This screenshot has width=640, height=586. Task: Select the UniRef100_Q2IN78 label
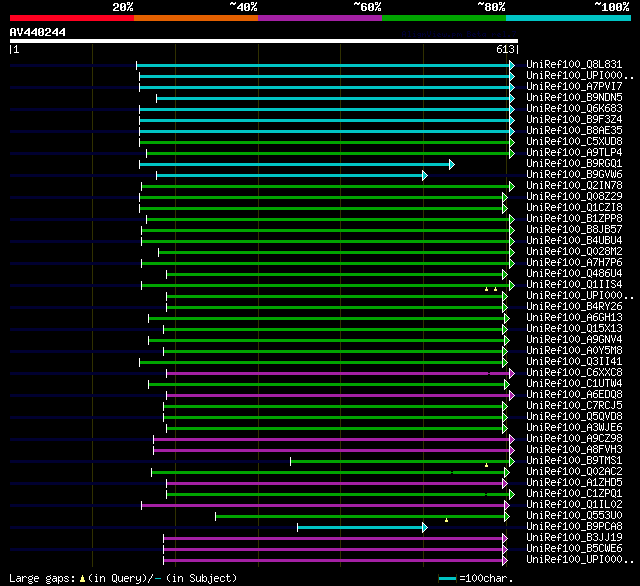coord(574,185)
